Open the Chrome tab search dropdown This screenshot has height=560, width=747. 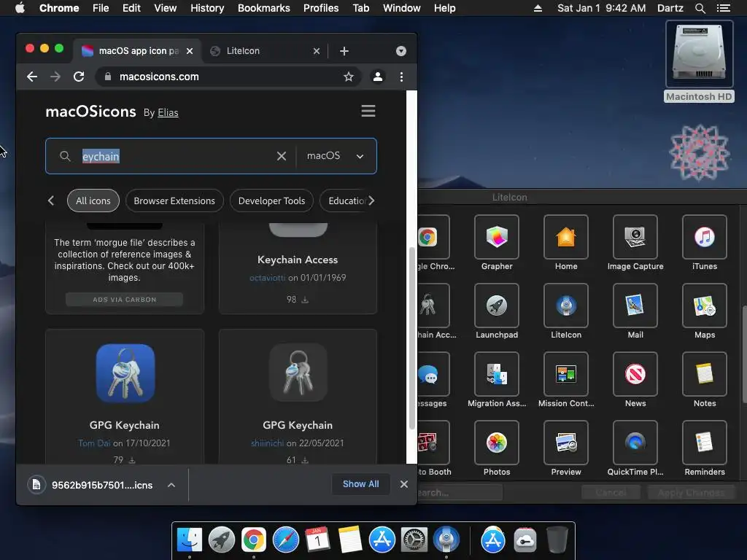401,51
